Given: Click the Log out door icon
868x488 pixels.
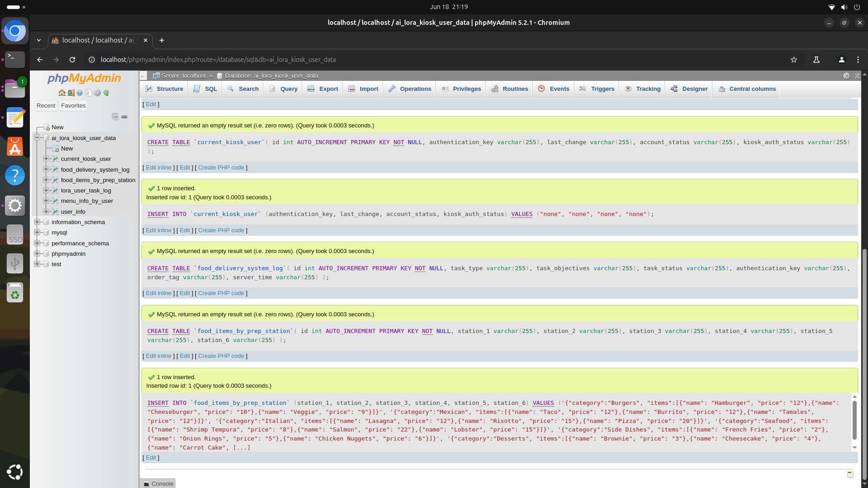Looking at the screenshot, I should [x=71, y=93].
